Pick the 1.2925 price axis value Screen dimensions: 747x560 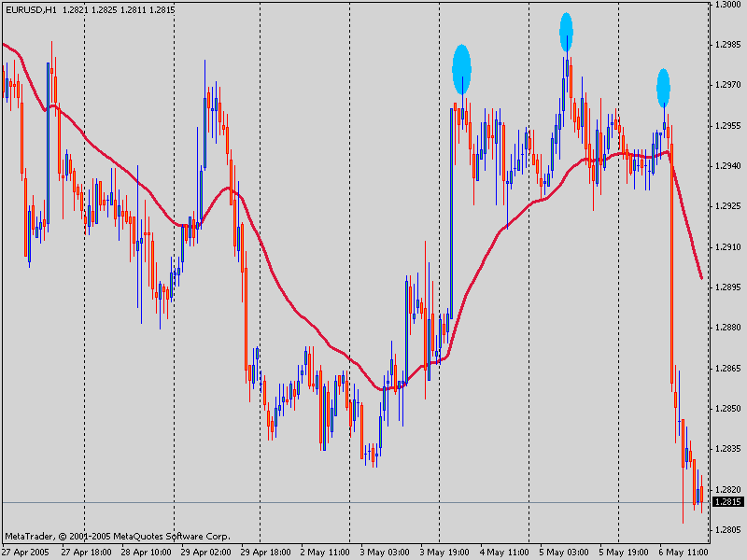click(728, 206)
